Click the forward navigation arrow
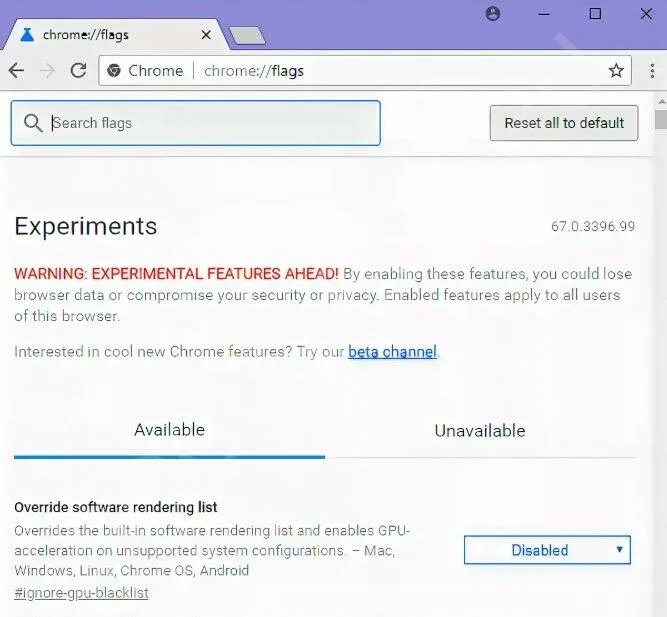This screenshot has width=667, height=617. (47, 71)
